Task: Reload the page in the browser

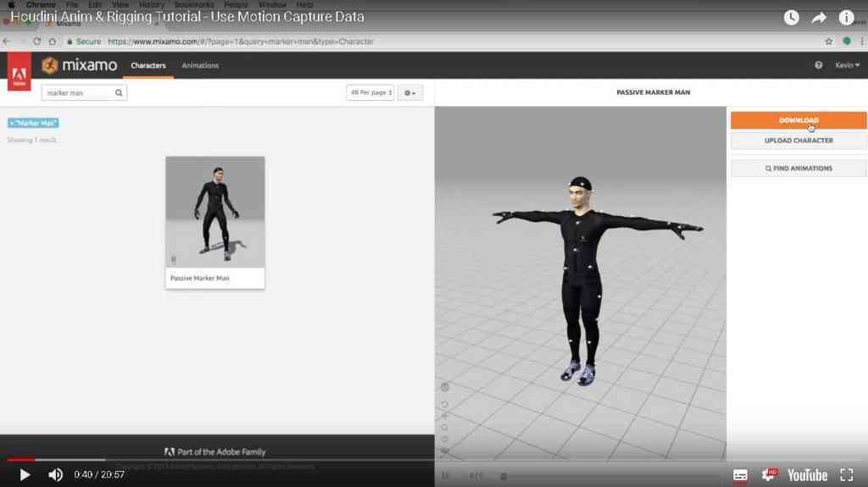Action: [36, 42]
